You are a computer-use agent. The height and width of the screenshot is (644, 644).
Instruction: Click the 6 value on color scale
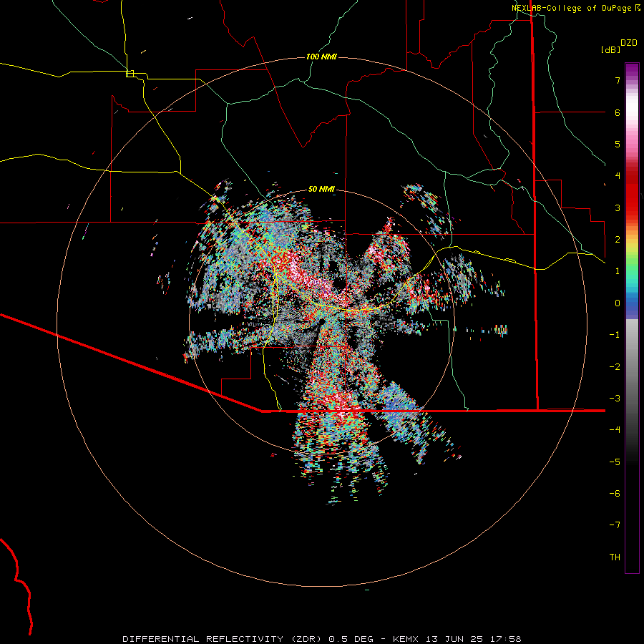tap(618, 112)
